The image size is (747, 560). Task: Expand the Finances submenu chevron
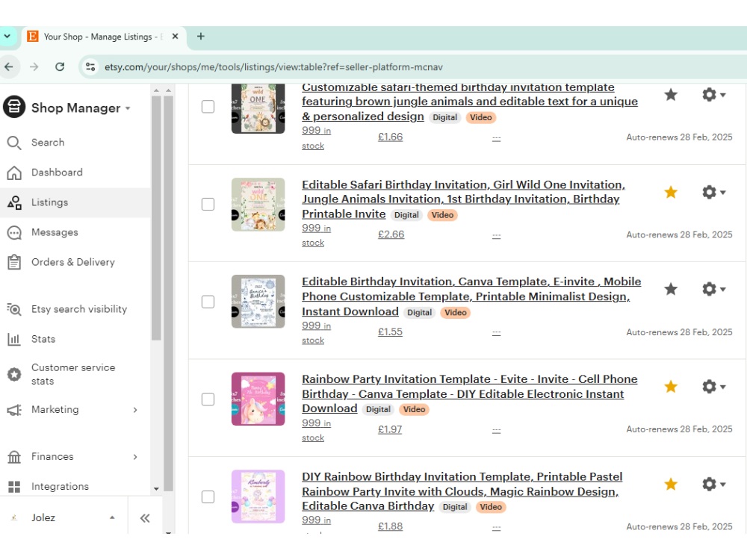[135, 457]
